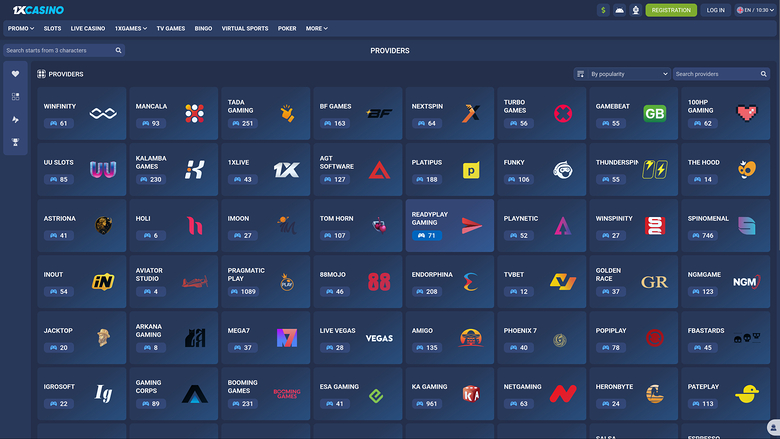Open Aviator Studio provider card
The image size is (780, 439).
tap(174, 281)
